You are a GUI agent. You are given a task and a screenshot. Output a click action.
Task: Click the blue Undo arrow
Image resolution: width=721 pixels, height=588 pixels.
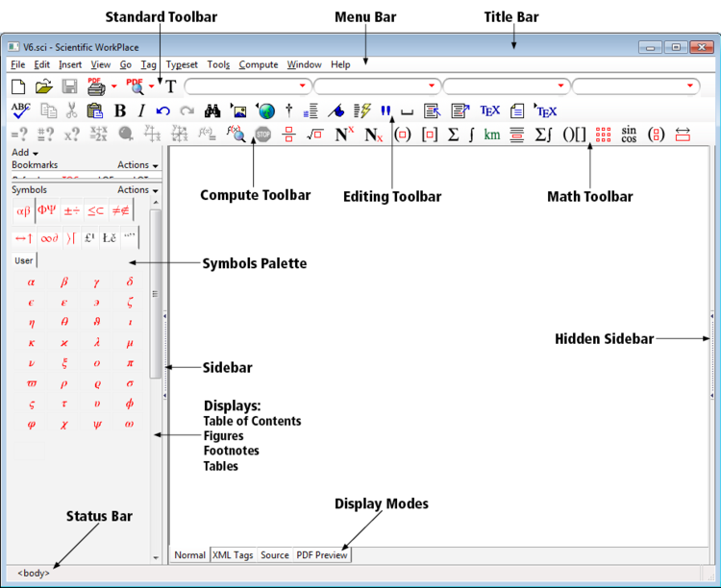[x=162, y=111]
